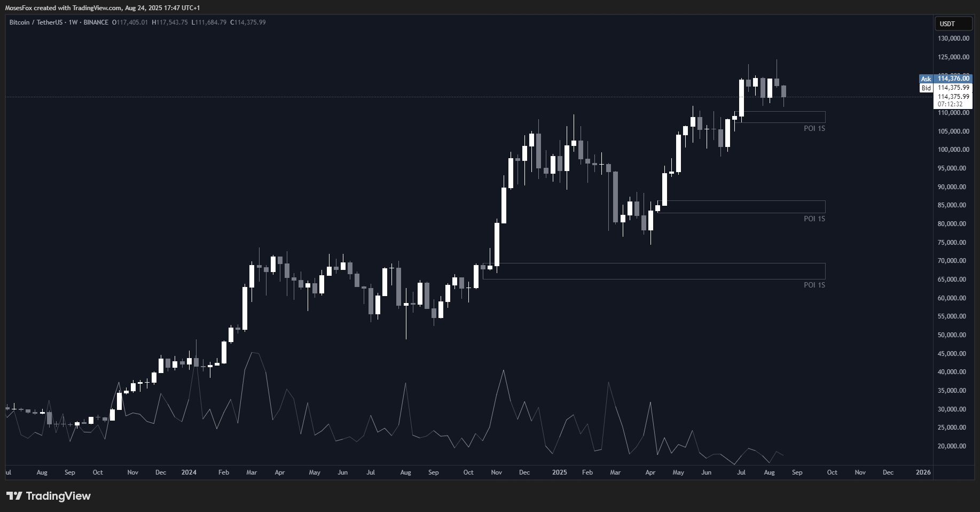980x512 pixels.
Task: Click the 2024 marker on time axis
Action: point(189,472)
